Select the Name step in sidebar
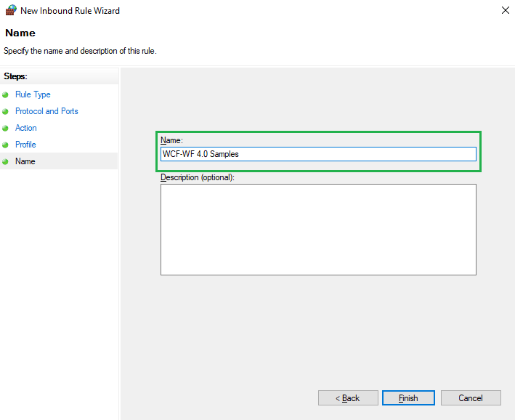The image size is (515, 420). (x=25, y=161)
